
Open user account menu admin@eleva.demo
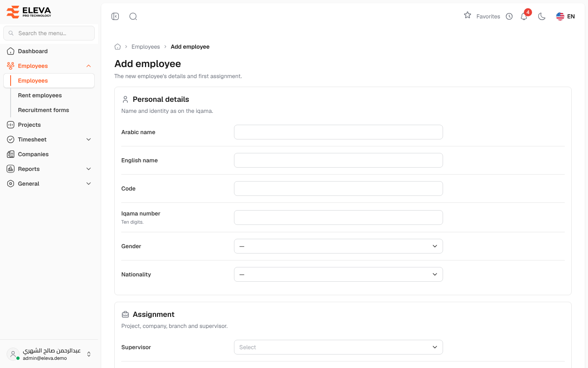49,354
